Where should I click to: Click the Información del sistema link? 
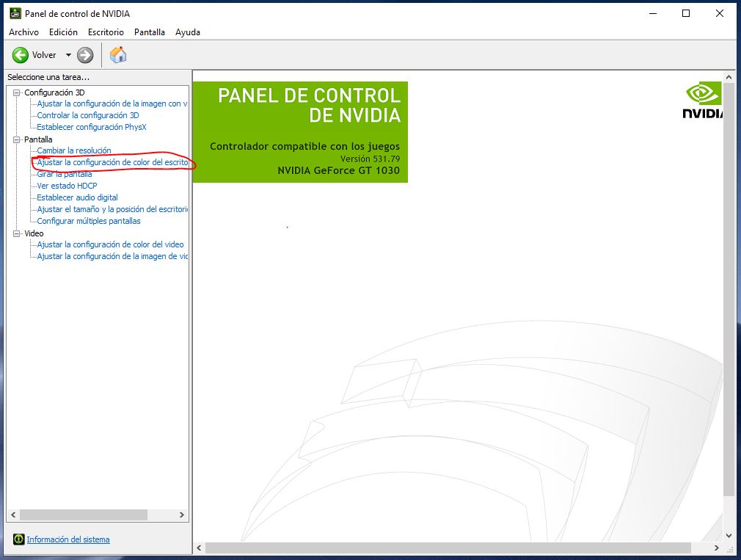[x=68, y=539]
